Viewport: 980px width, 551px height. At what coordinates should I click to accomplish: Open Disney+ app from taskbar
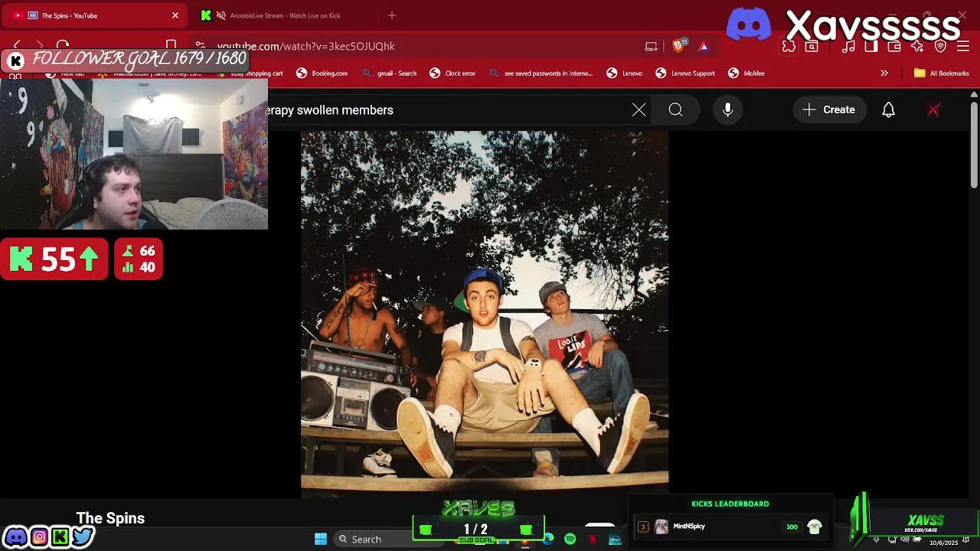click(615, 540)
